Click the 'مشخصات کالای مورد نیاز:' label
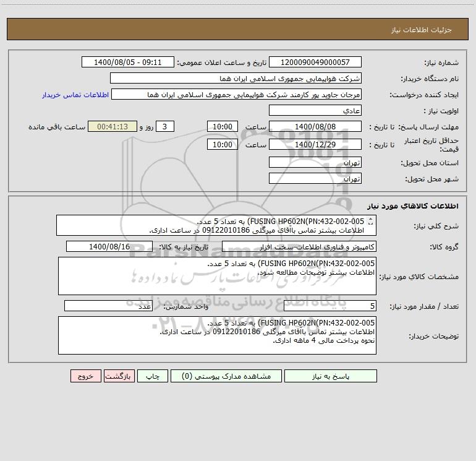 click(x=419, y=277)
